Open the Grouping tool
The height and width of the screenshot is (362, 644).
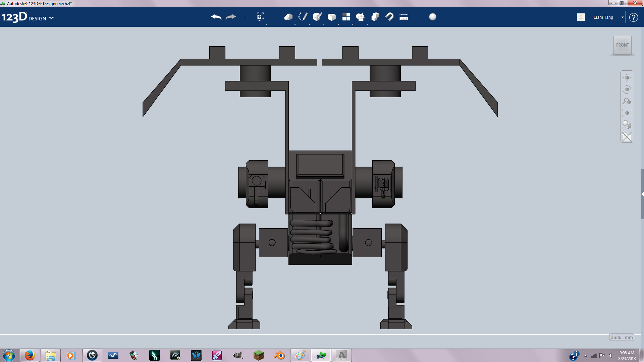(360, 17)
